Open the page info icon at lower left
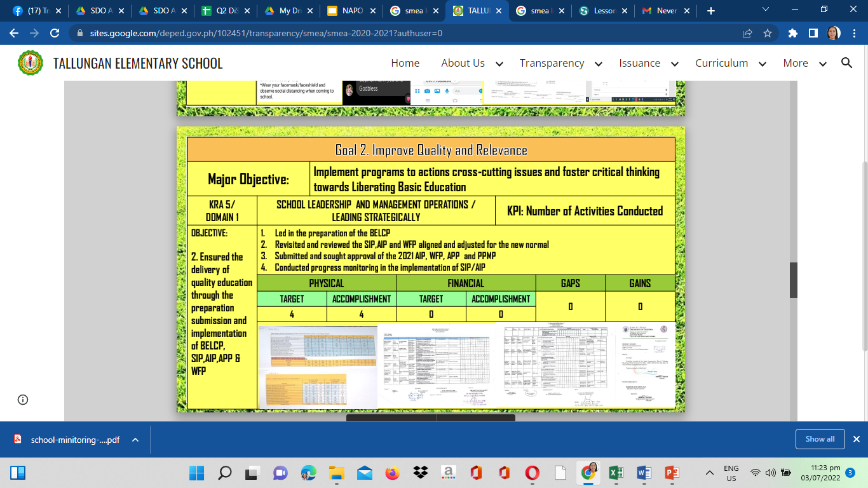Screen dimensions: 868x488 [x=23, y=400]
